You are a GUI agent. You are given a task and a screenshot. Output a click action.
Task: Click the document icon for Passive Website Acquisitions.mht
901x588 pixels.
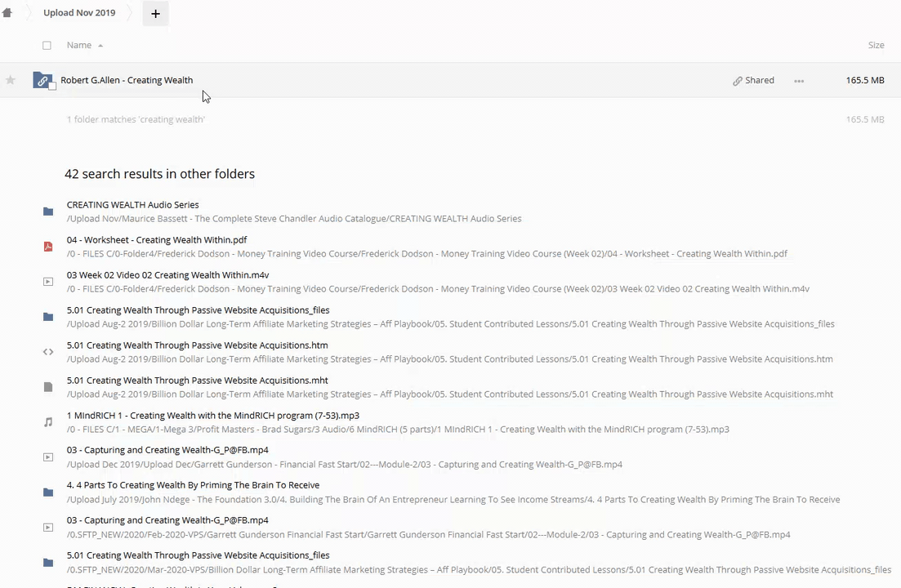48,387
